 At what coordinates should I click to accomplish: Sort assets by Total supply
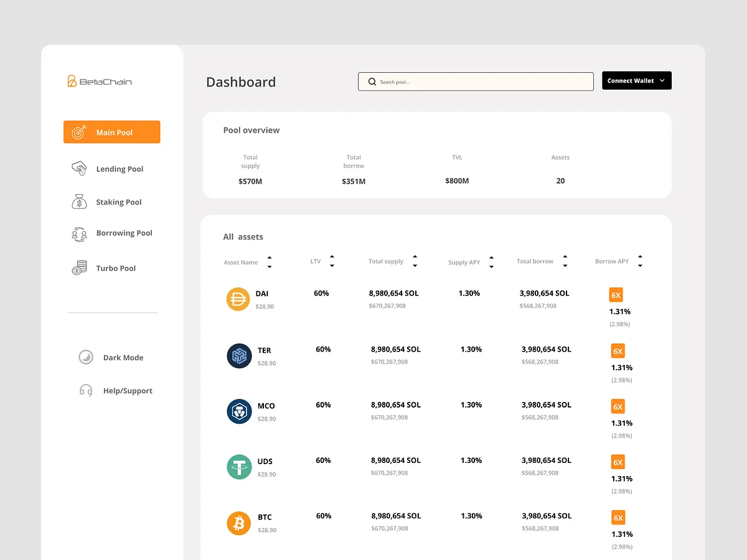click(415, 261)
